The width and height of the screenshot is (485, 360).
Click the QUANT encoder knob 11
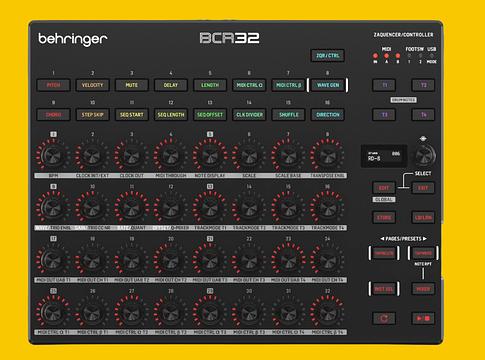[131, 208]
